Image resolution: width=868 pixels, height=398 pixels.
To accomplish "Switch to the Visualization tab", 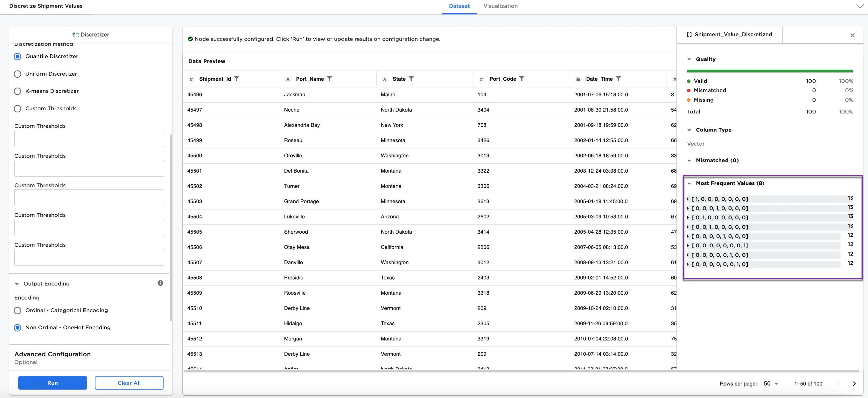I will [x=500, y=6].
